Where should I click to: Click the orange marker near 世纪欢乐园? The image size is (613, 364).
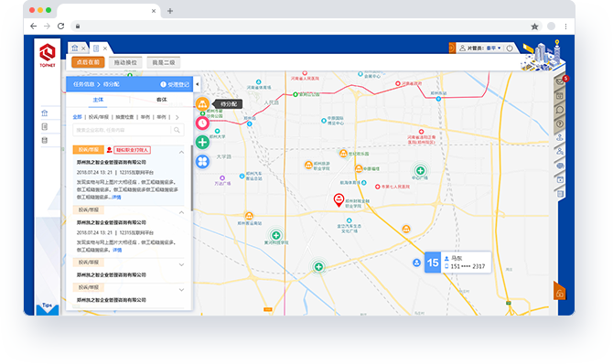343,153
